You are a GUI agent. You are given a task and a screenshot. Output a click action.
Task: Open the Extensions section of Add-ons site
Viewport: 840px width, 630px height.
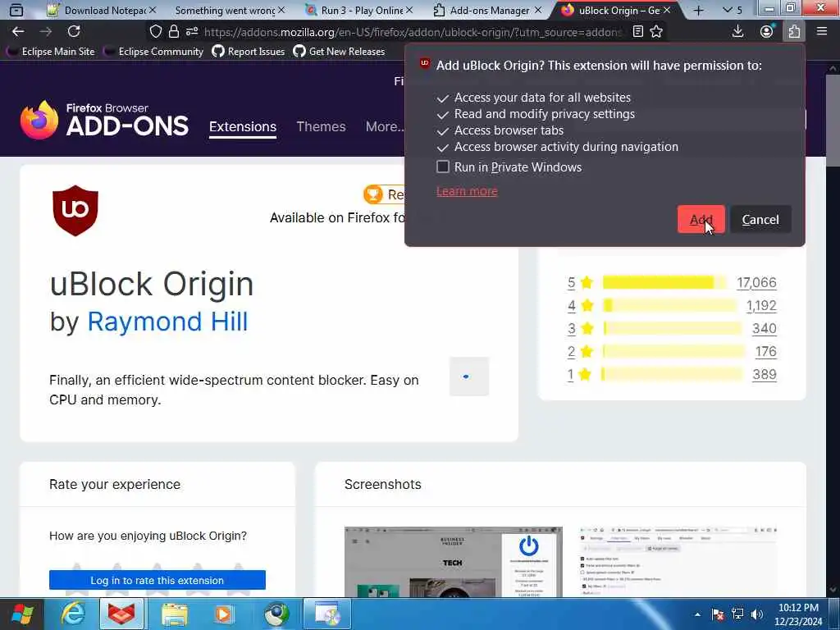[x=243, y=127]
